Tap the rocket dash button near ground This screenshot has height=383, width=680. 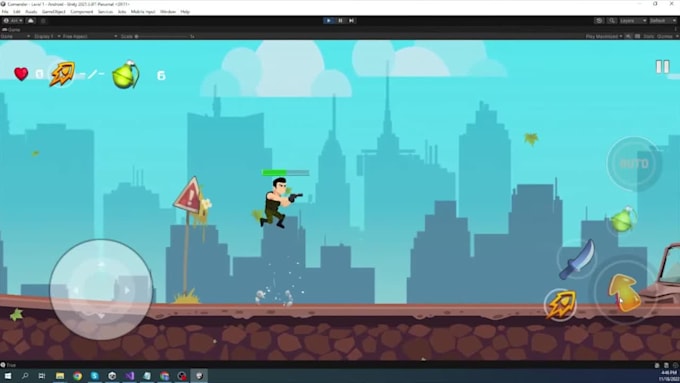click(x=560, y=305)
